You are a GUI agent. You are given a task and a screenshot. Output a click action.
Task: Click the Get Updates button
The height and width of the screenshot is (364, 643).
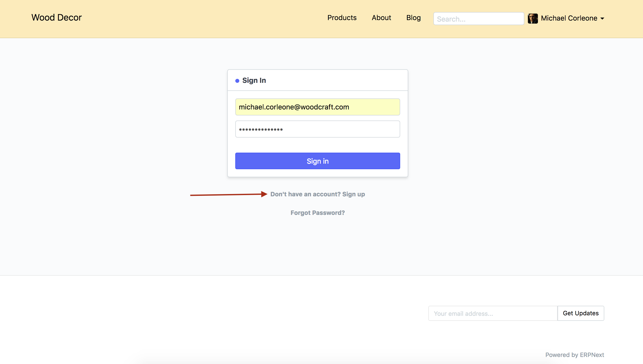pos(580,313)
